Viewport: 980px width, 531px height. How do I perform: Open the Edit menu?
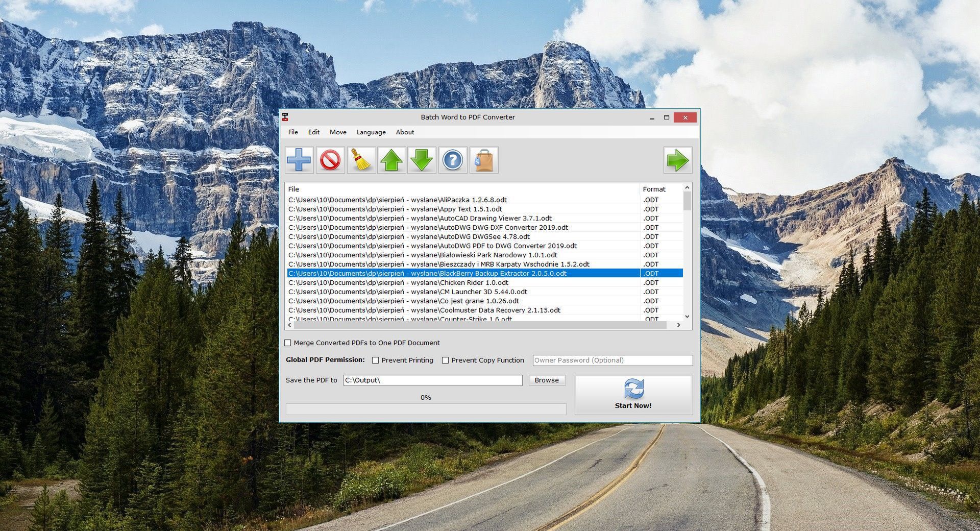(313, 132)
